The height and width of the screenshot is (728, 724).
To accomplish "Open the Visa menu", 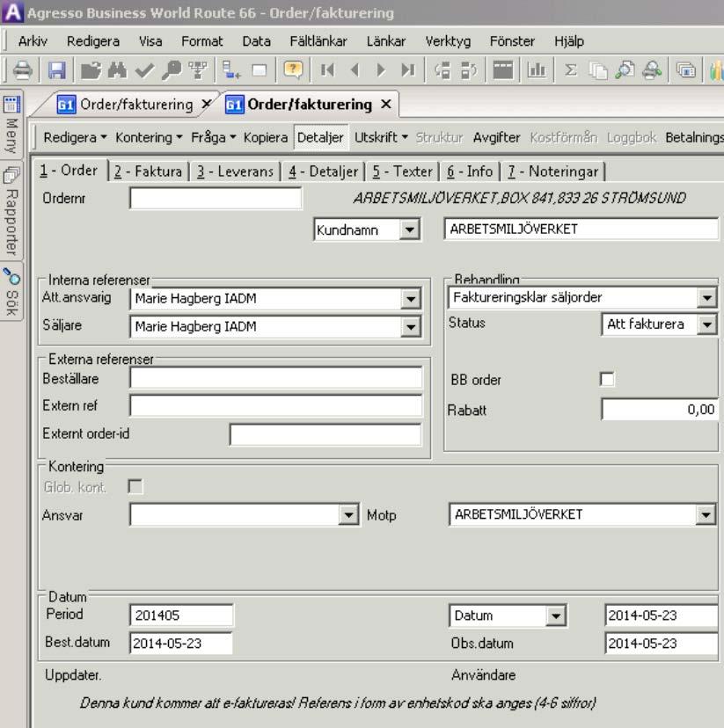I will coord(150,41).
